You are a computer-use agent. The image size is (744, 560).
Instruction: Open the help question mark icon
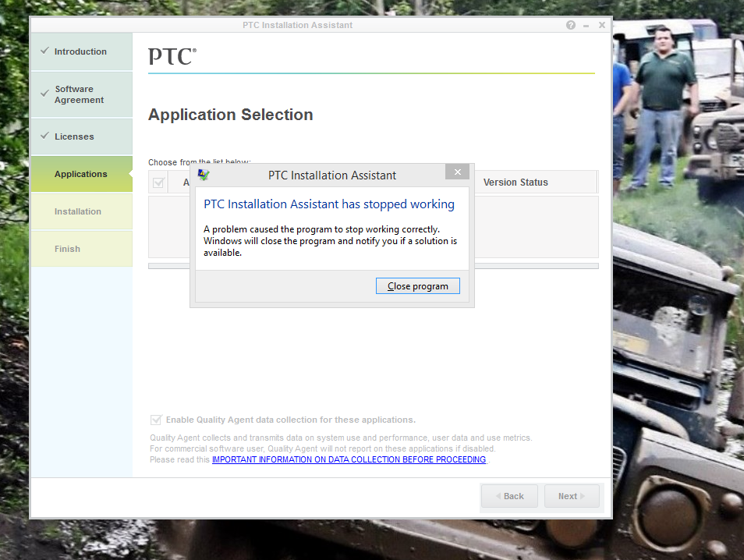pos(571,25)
